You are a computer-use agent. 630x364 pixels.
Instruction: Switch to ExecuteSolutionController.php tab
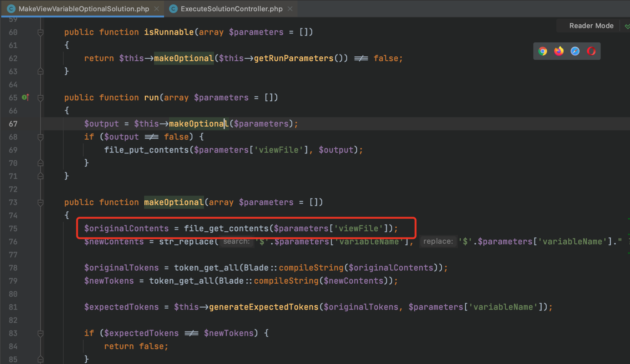[x=232, y=9]
